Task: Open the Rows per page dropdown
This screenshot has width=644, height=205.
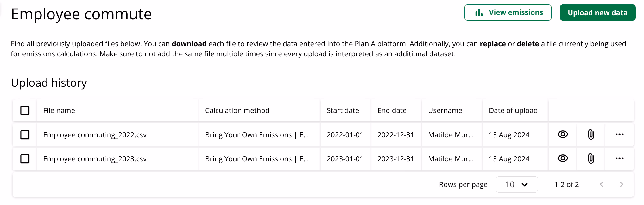Action: coord(516,184)
